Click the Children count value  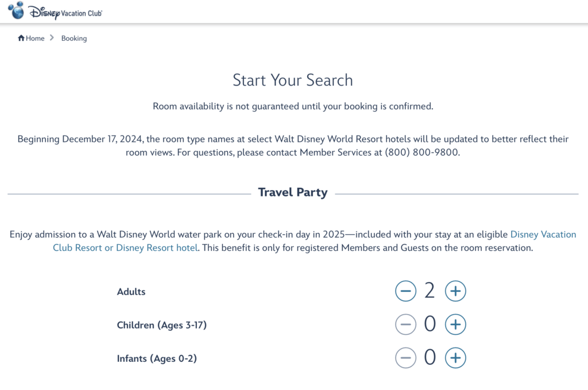pos(430,325)
